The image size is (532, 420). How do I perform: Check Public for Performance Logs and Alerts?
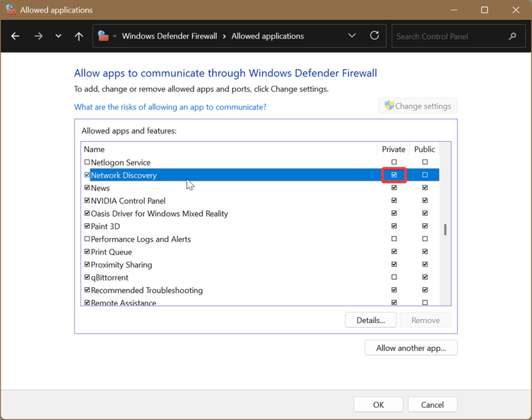tap(425, 239)
